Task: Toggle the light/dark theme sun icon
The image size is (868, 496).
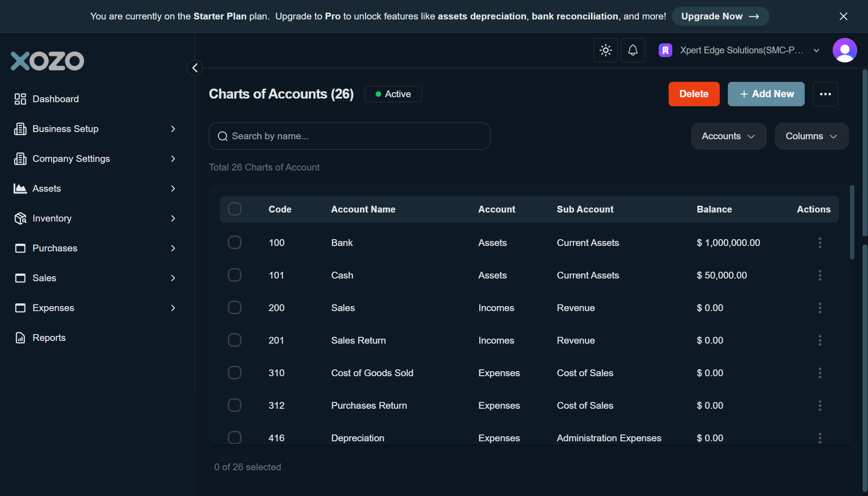Action: (x=605, y=50)
